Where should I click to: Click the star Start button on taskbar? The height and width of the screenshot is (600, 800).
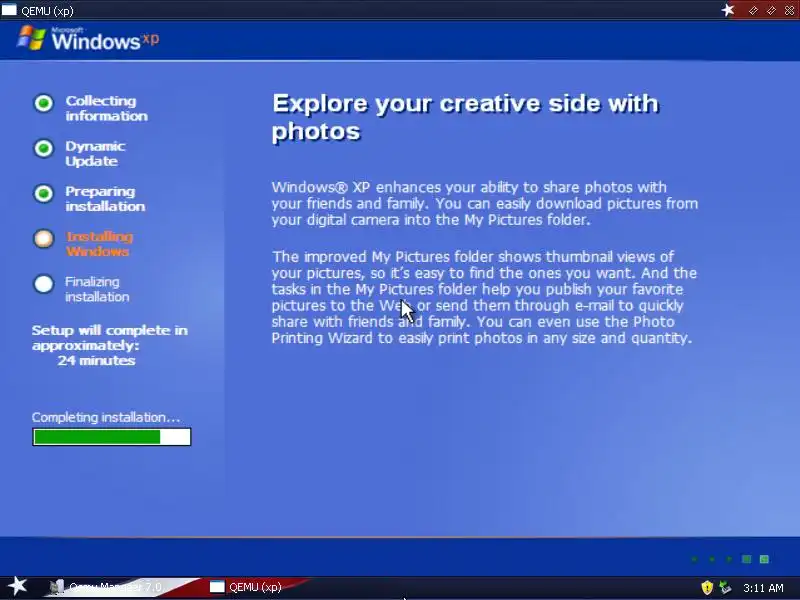point(17,586)
